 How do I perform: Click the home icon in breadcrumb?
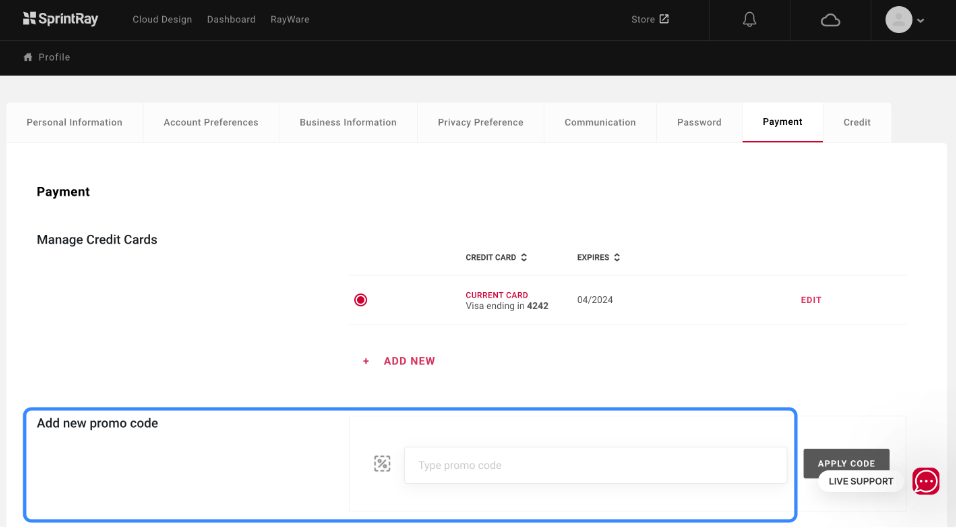pos(28,57)
